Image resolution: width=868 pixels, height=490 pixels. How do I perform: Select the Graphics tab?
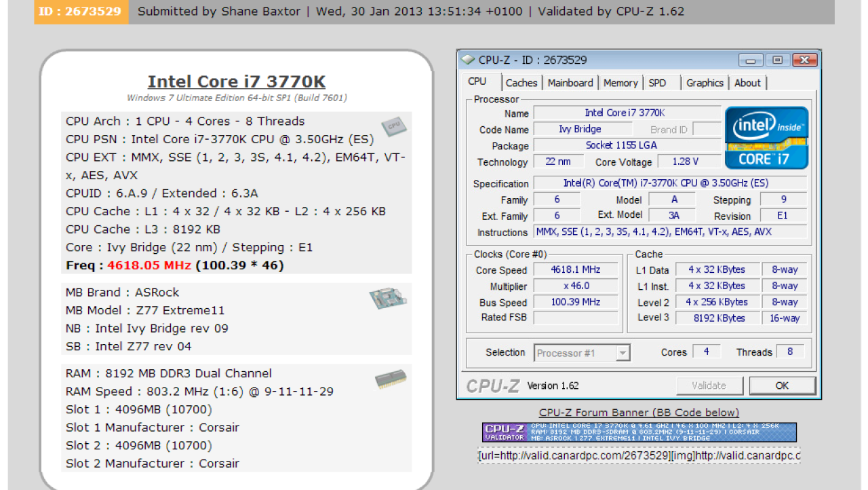[x=705, y=83]
